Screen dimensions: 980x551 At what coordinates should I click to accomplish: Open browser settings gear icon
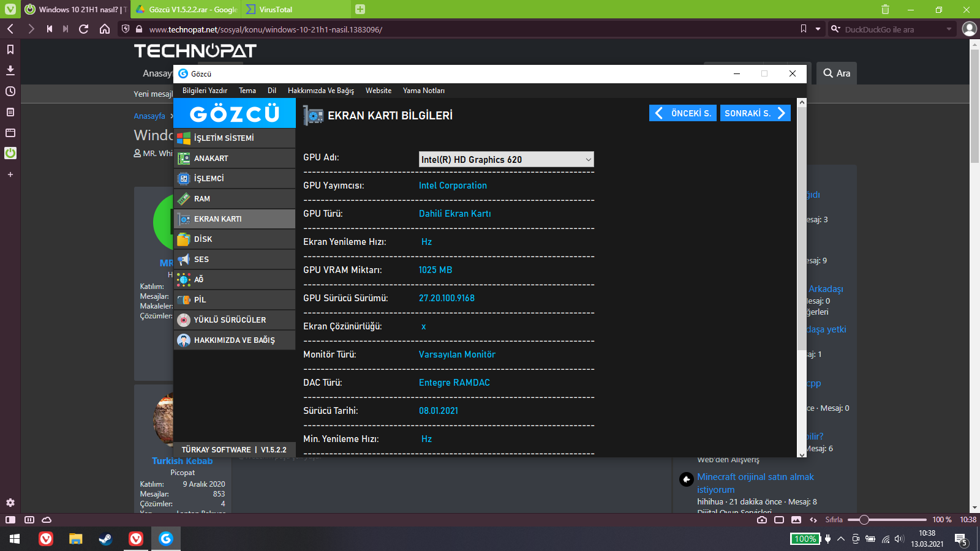10,503
